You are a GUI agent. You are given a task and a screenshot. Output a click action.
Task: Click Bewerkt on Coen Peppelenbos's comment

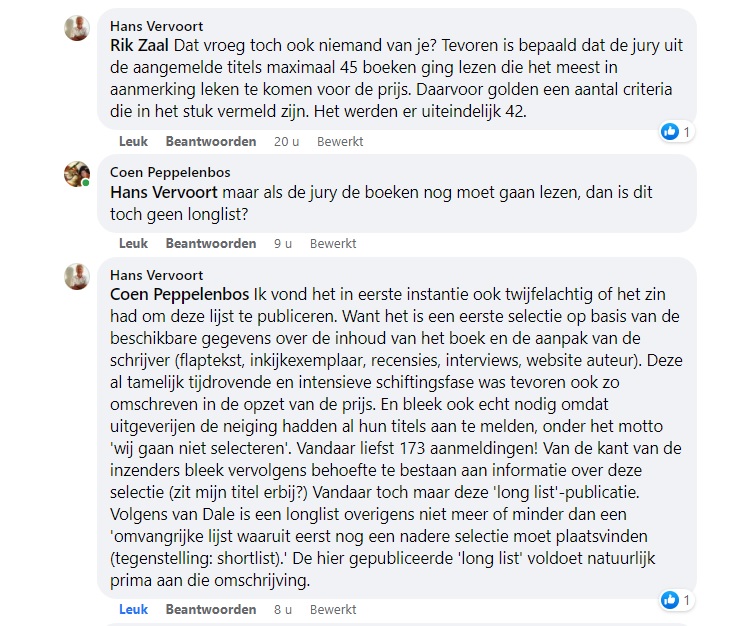tap(333, 243)
